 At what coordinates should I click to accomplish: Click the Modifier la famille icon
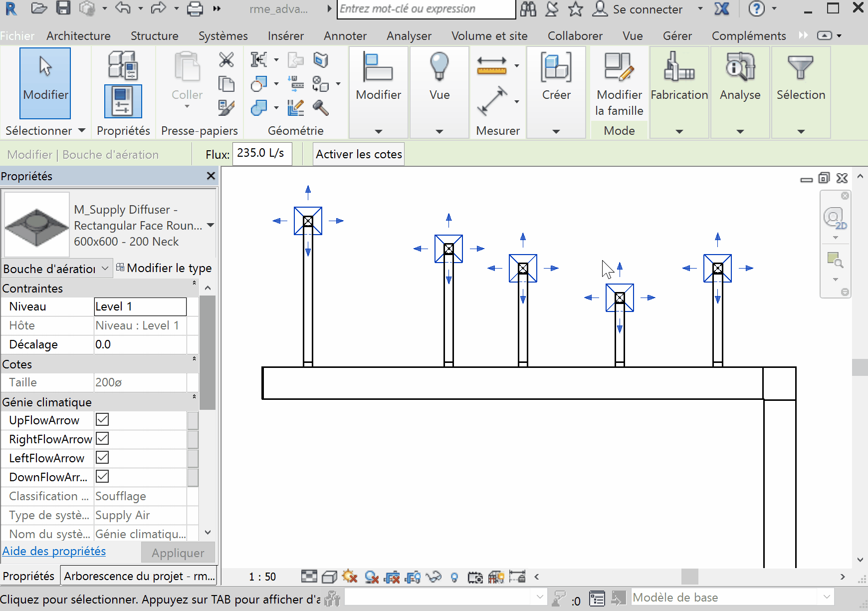[x=619, y=67]
